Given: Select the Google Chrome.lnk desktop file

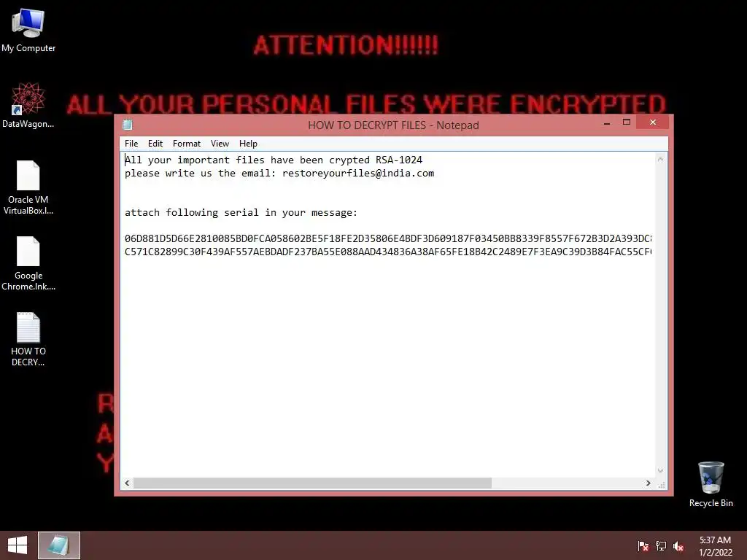Looking at the screenshot, I should [28, 263].
